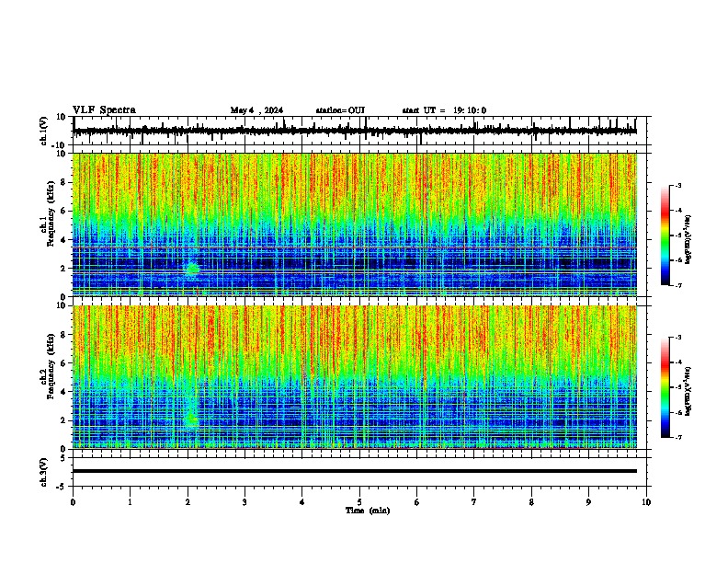Click the green burst near 2 kHz in ch.2 spectrogram

[x=191, y=420]
